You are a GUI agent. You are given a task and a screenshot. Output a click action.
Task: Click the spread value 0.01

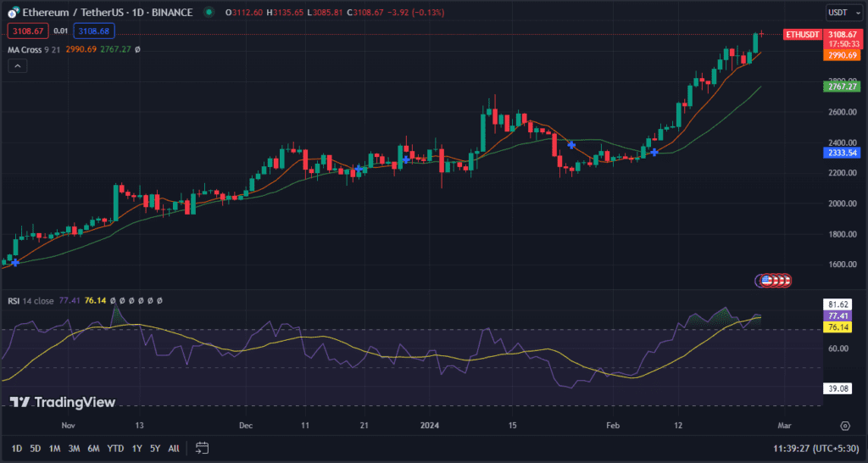61,31
